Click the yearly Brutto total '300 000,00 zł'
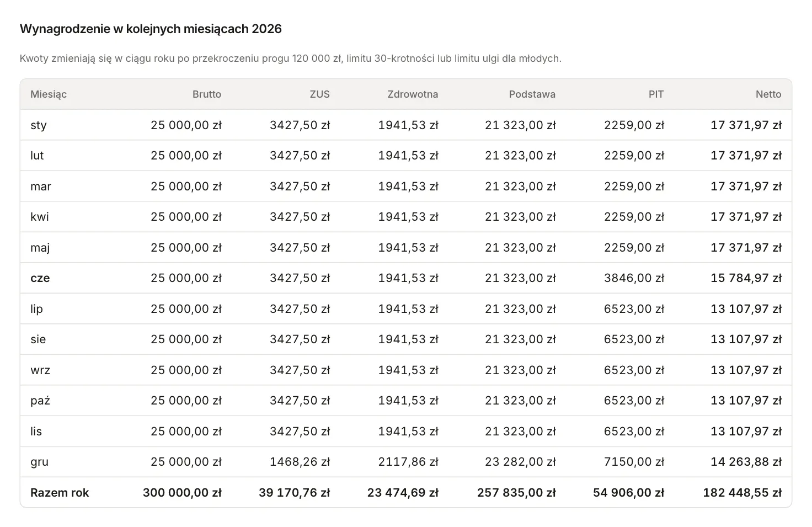The width and height of the screenshot is (812, 527). click(182, 493)
